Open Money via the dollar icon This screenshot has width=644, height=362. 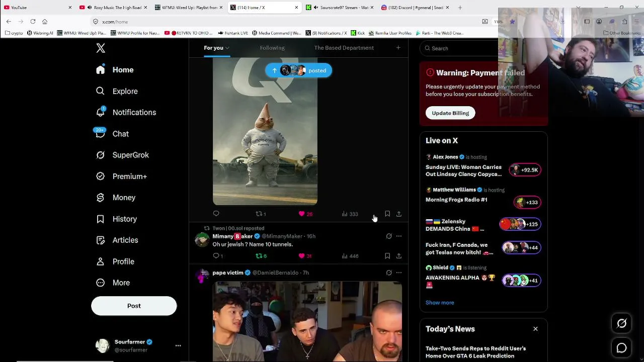(x=101, y=198)
